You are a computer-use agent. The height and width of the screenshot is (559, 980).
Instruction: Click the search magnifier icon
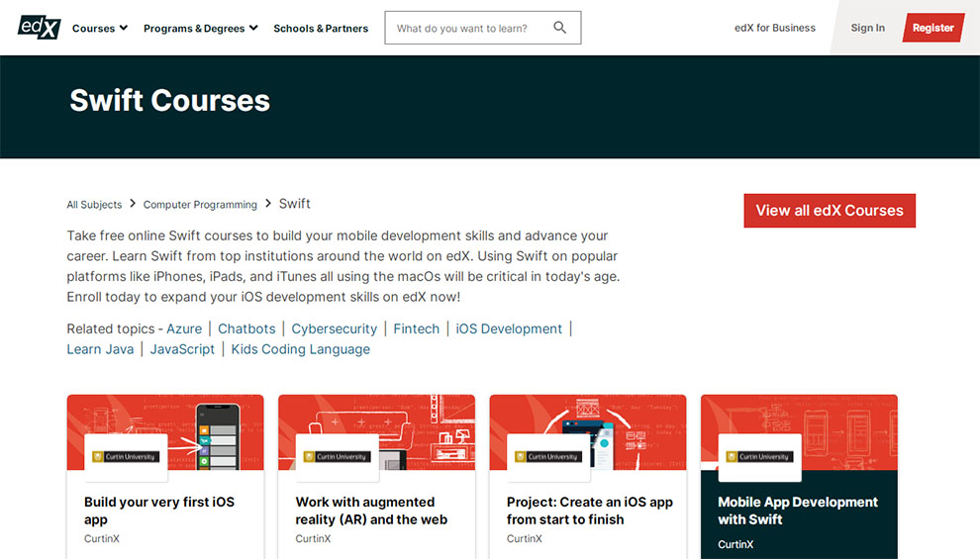coord(560,28)
